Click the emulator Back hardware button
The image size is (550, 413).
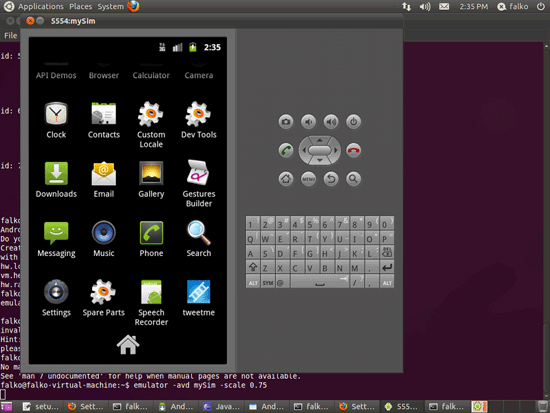pos(331,179)
